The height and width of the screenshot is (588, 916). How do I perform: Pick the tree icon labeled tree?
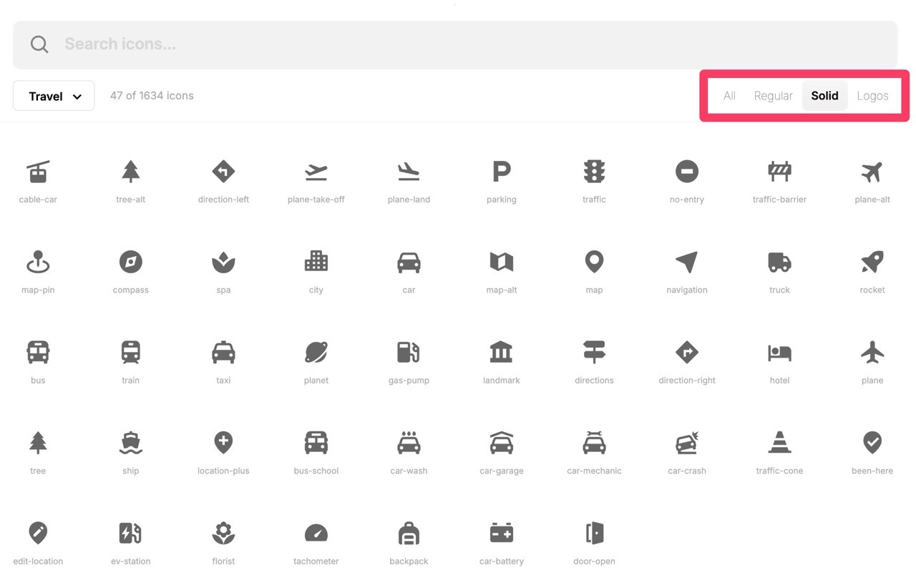click(38, 443)
